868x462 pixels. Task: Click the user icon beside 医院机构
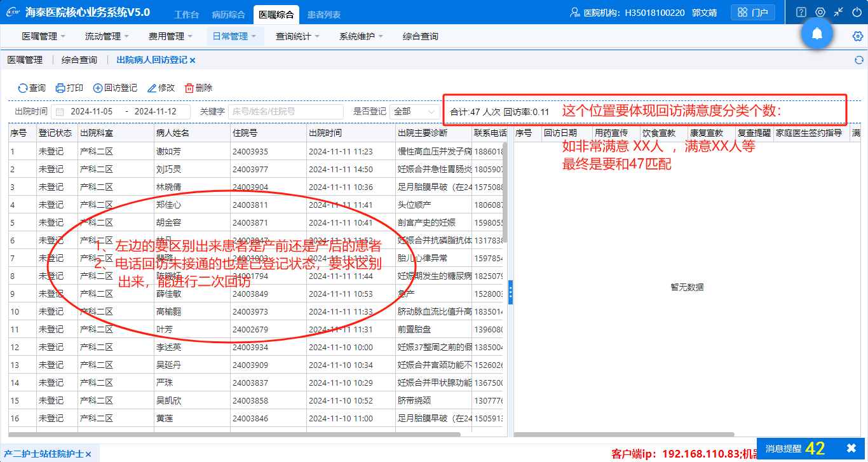click(575, 13)
